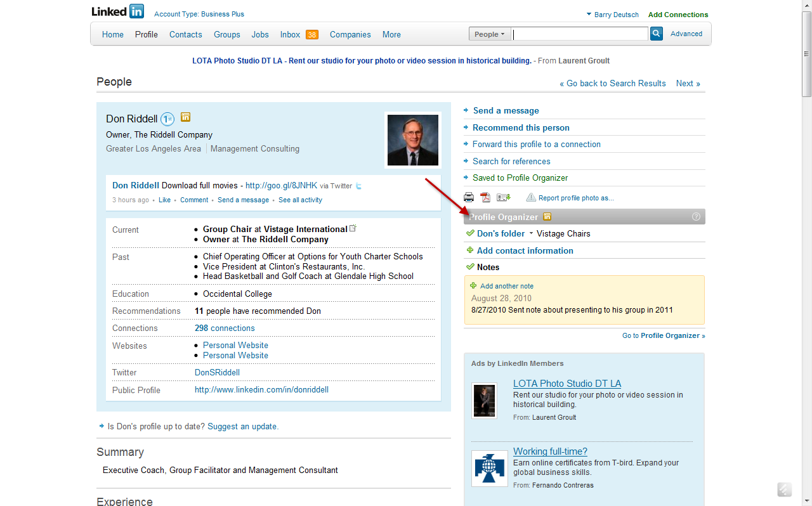Click the Twitter bird icon in status update
This screenshot has width=812, height=506.
tap(359, 186)
